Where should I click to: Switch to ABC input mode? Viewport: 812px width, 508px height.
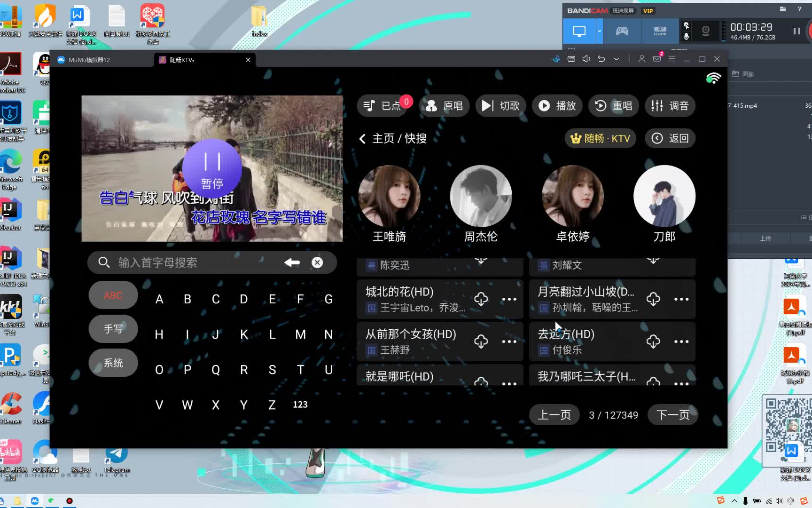[113, 295]
